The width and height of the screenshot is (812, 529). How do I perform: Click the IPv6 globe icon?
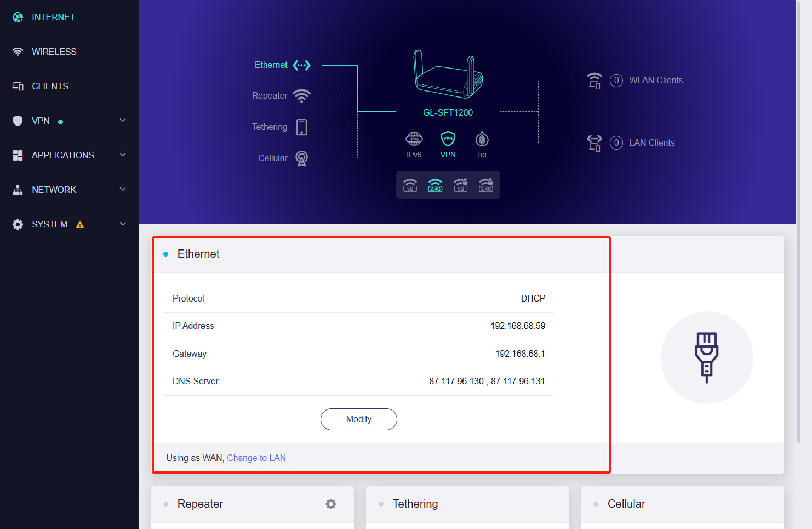coord(414,139)
